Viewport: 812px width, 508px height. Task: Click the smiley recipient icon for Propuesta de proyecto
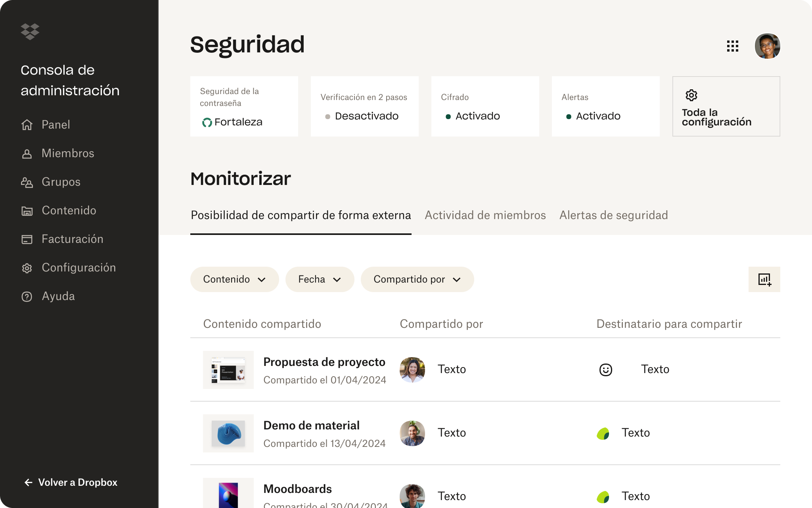click(x=606, y=370)
